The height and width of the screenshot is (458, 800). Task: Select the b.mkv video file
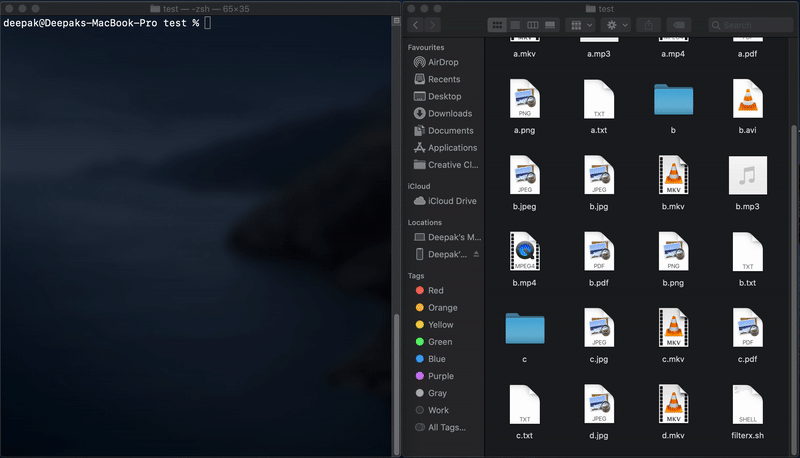pyautogui.click(x=673, y=175)
